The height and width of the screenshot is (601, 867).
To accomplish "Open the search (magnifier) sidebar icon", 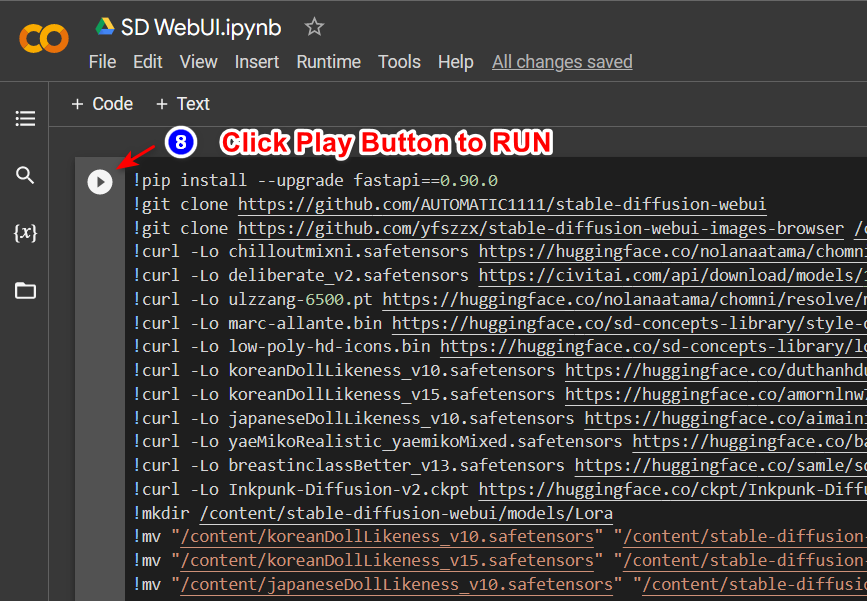I will 25,175.
